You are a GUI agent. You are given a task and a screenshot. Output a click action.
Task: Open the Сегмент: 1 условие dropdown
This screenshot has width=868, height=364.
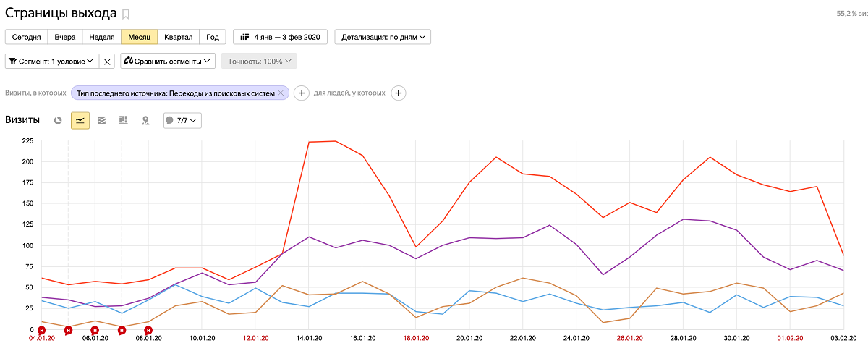(51, 62)
